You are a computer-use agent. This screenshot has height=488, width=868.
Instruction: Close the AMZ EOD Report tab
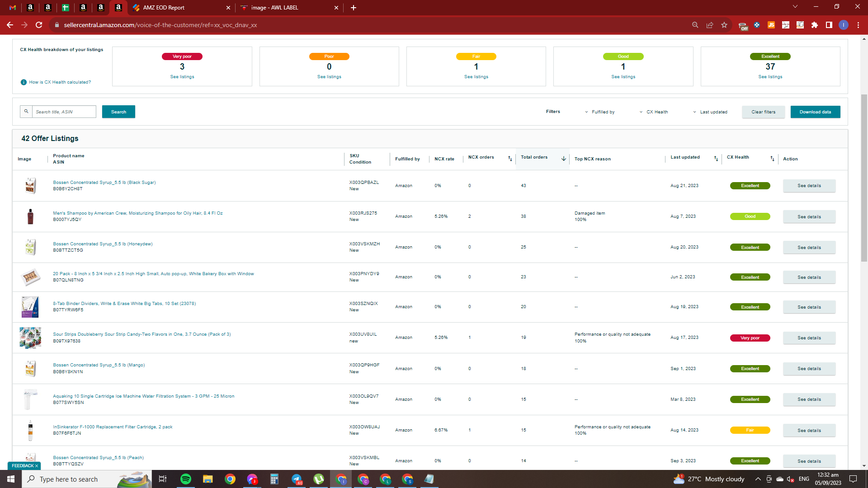(228, 8)
